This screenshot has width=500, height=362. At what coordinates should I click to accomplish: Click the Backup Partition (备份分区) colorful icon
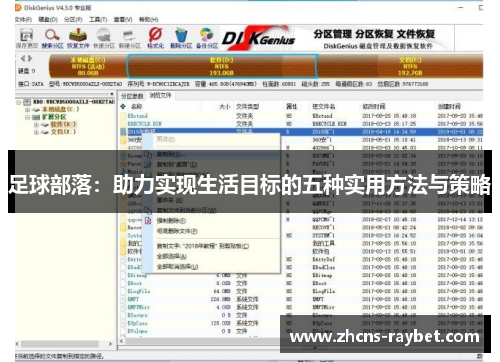tap(207, 35)
